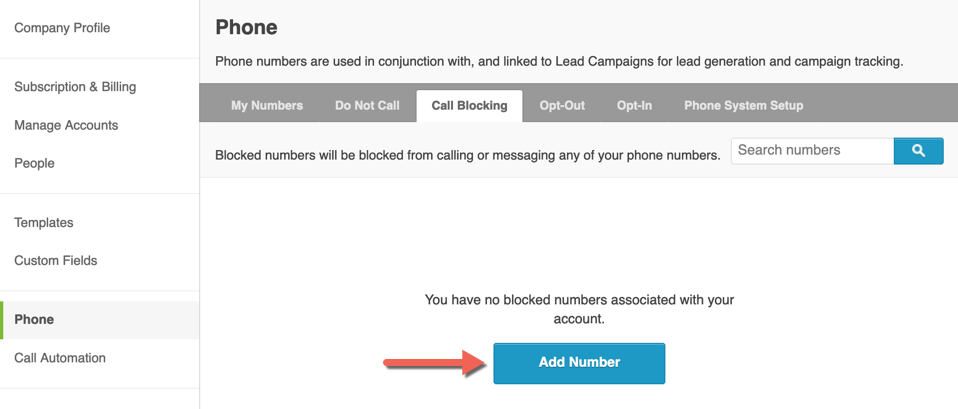Open the Opt-In tab
This screenshot has width=958, height=409.
[x=634, y=105]
